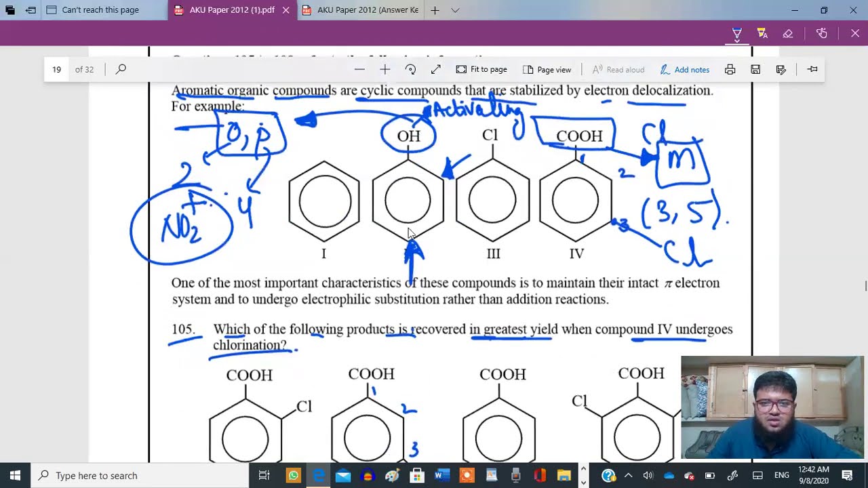Zoom in with the plus button
The height and width of the screenshot is (488, 868).
[x=384, y=69]
